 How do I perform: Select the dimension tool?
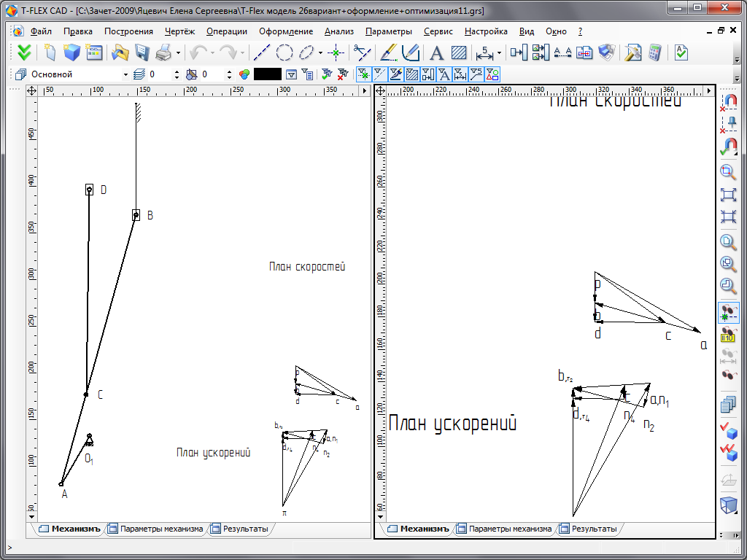(484, 52)
